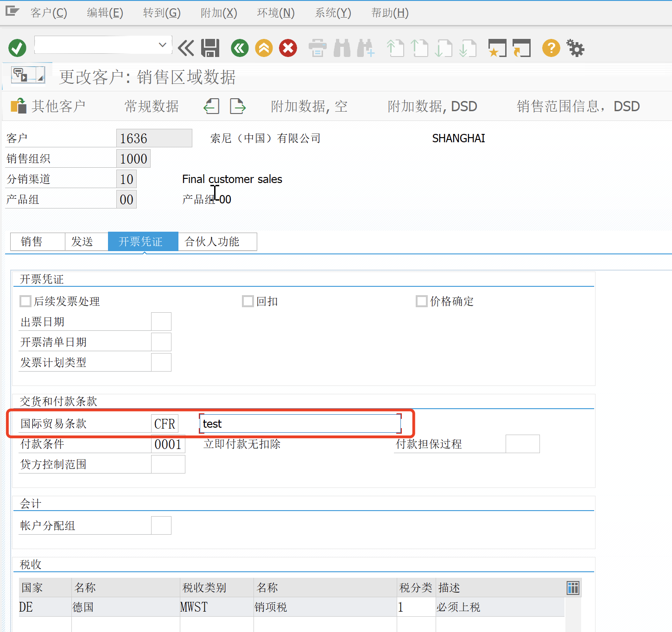Open Customize Local Layout gear icon
Viewport: 672px width, 632px height.
575,48
